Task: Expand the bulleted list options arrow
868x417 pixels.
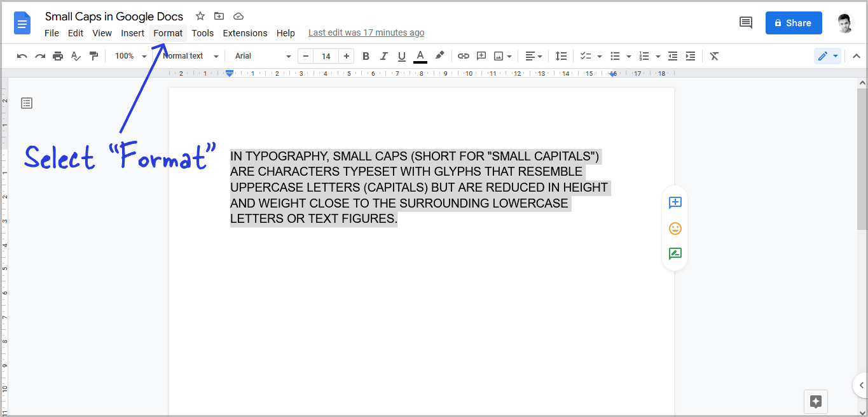Action: (x=629, y=56)
